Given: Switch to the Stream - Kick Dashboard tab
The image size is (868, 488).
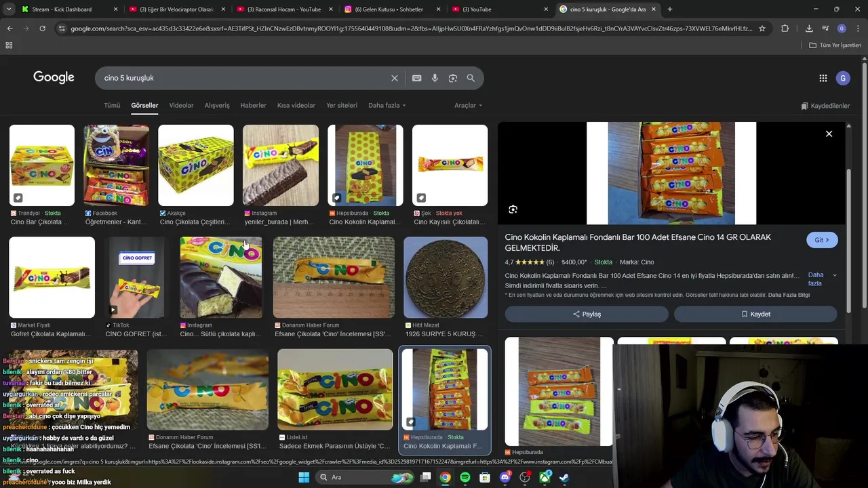Looking at the screenshot, I should (x=70, y=9).
